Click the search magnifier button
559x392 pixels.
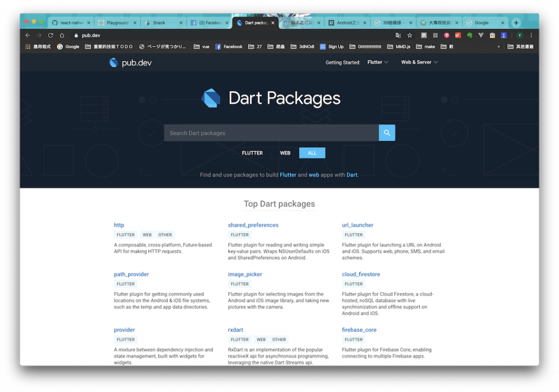click(387, 133)
